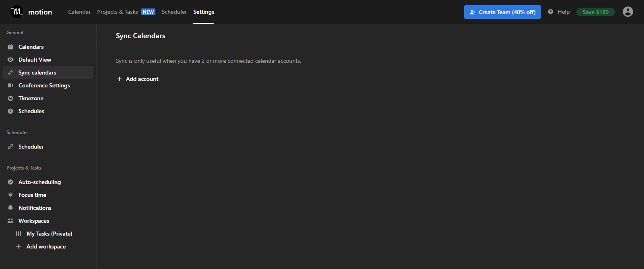
Task: Open Scheduler settings in sidebar
Action: tap(48, 147)
